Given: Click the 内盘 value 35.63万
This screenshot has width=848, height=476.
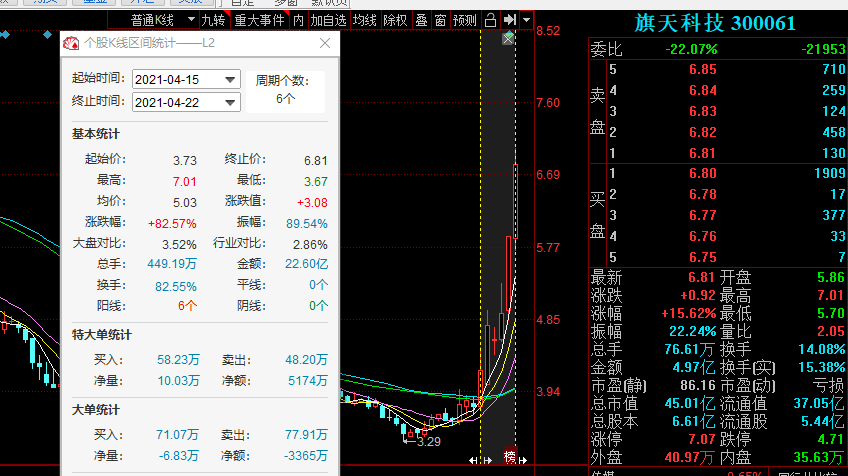Looking at the screenshot, I should point(818,458).
